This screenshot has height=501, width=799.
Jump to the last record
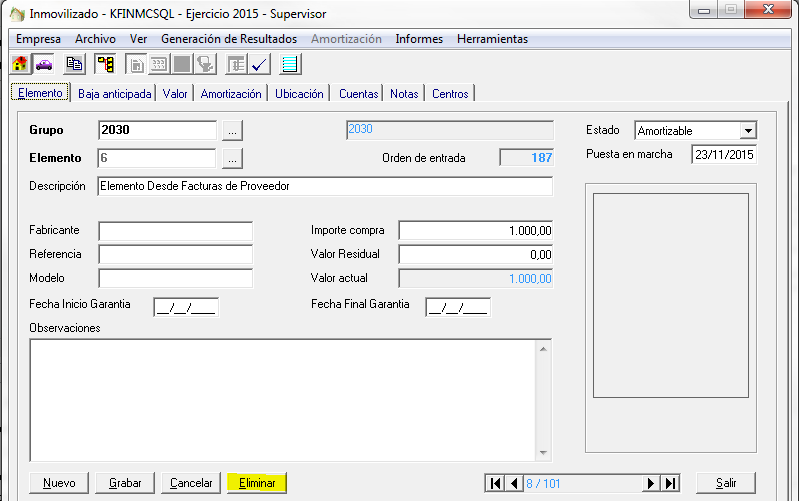pos(670,483)
